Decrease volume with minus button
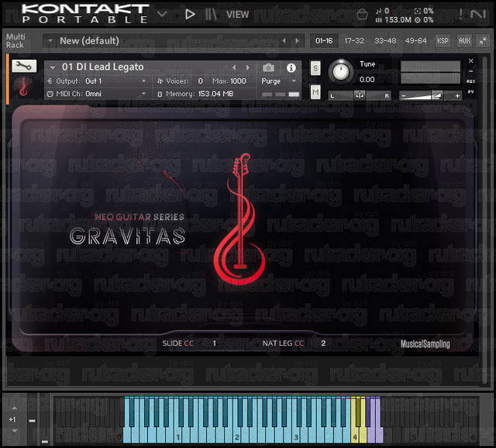Viewport: 496px width, 448px height. (x=404, y=95)
